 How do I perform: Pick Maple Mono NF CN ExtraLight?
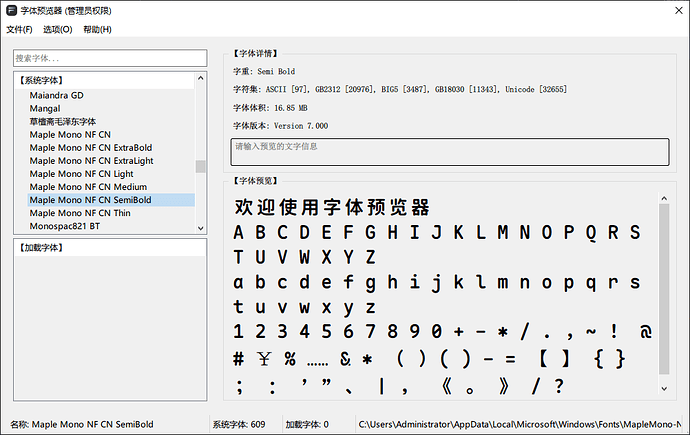91,160
